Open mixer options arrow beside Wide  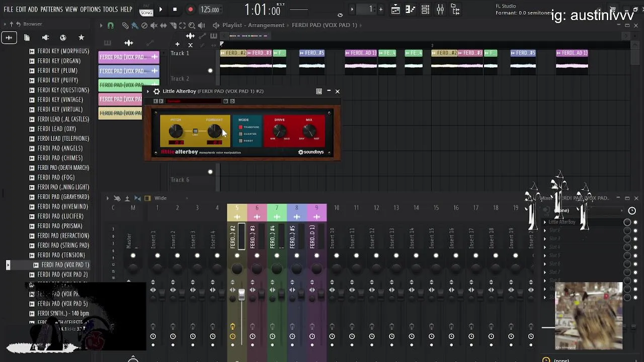coord(107,198)
